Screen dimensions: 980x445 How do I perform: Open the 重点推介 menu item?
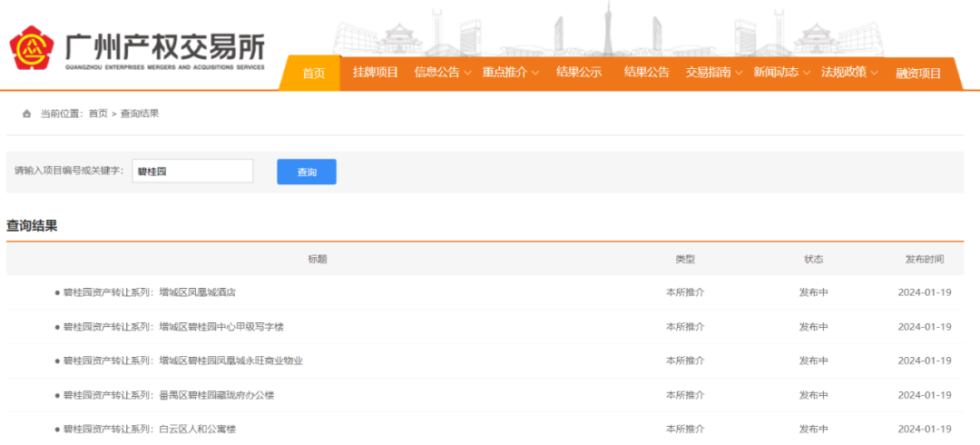tap(505, 73)
